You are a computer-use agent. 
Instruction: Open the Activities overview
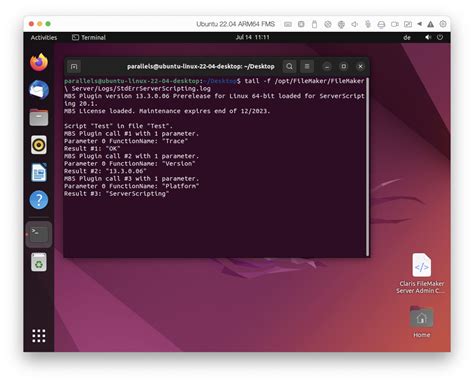[44, 38]
